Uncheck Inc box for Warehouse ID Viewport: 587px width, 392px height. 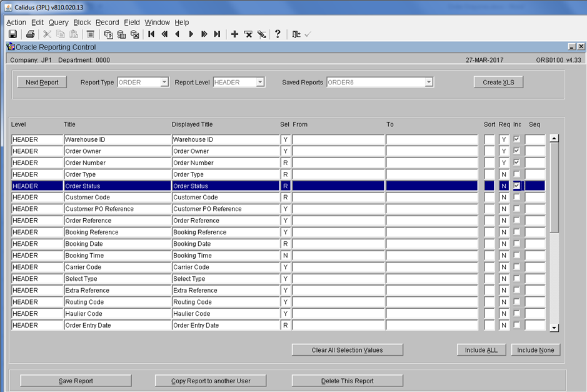[x=516, y=139]
